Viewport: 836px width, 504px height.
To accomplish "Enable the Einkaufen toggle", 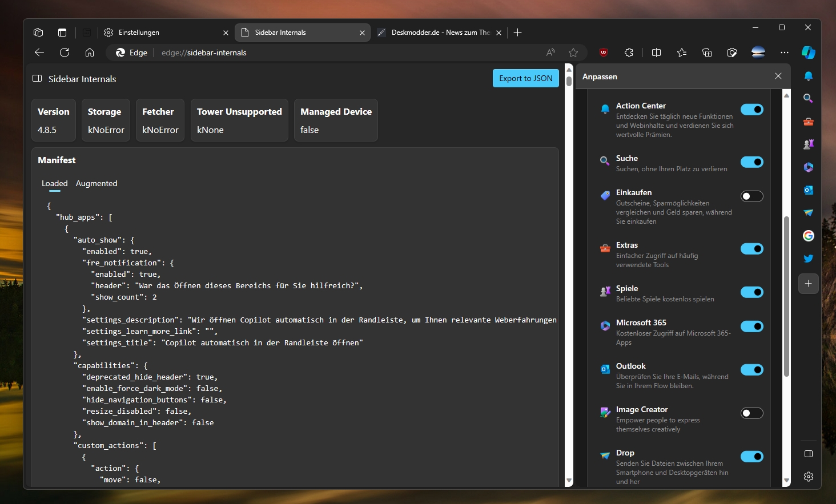I will [x=752, y=196].
